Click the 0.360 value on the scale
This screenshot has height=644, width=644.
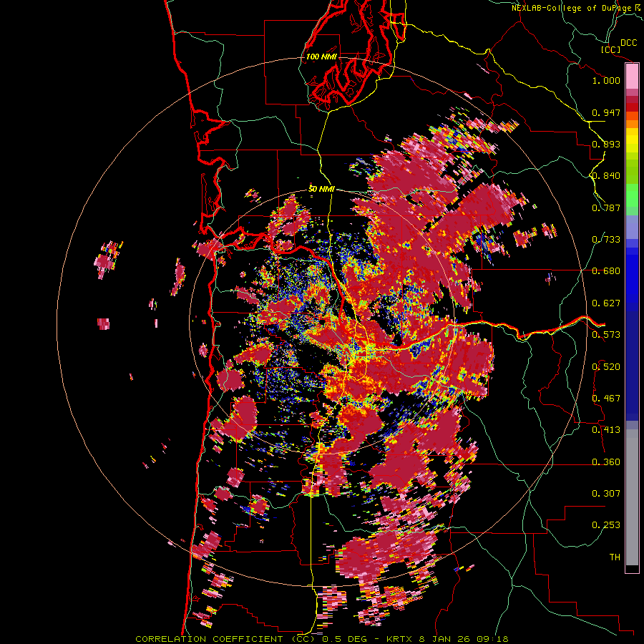click(606, 462)
